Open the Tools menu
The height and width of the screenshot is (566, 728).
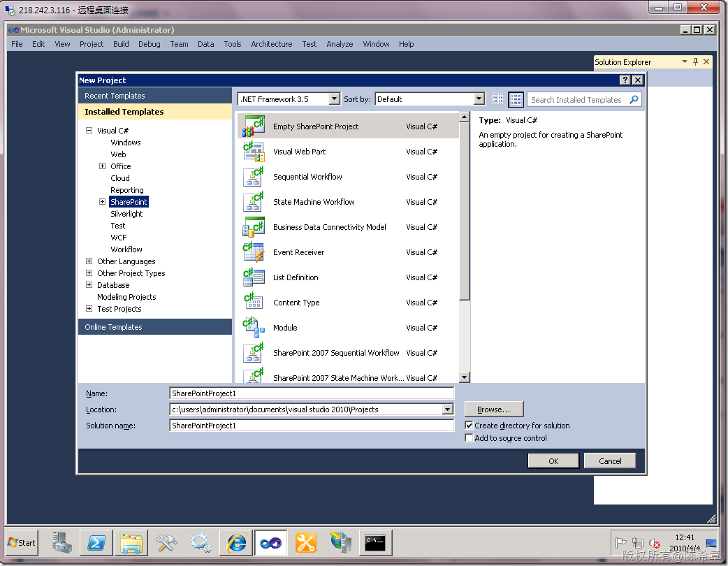233,44
